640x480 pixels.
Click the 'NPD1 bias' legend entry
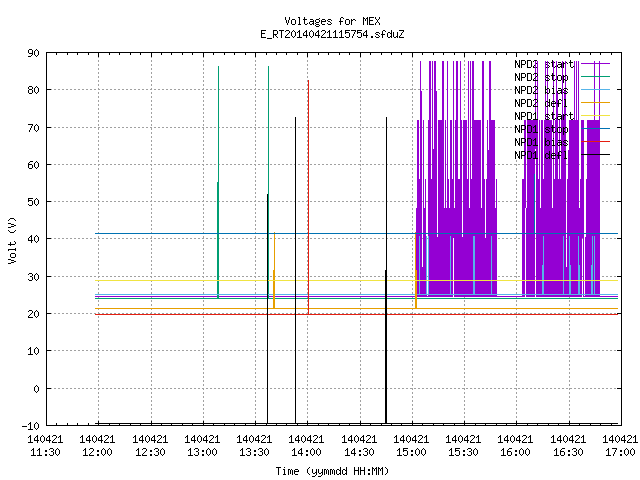pyautogui.click(x=541, y=142)
